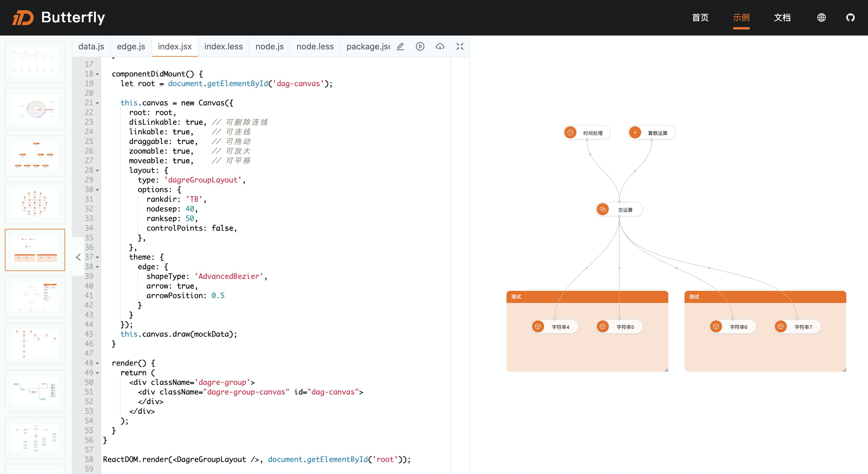Fold the layout block at line 28

[x=97, y=170]
